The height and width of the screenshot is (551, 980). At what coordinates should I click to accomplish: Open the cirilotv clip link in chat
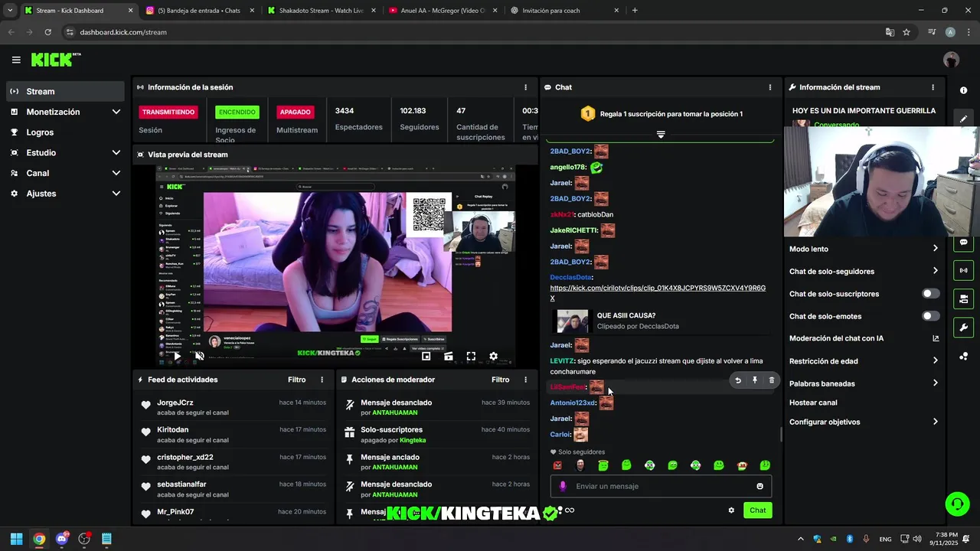point(658,292)
